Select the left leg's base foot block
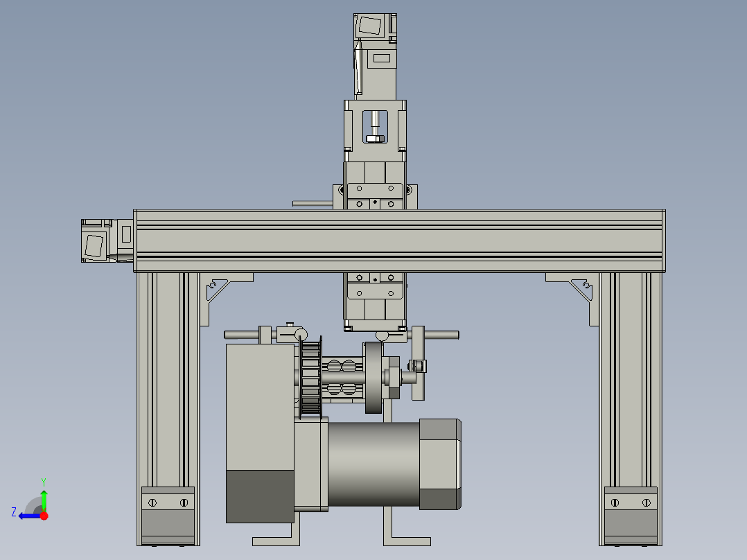 [168, 516]
